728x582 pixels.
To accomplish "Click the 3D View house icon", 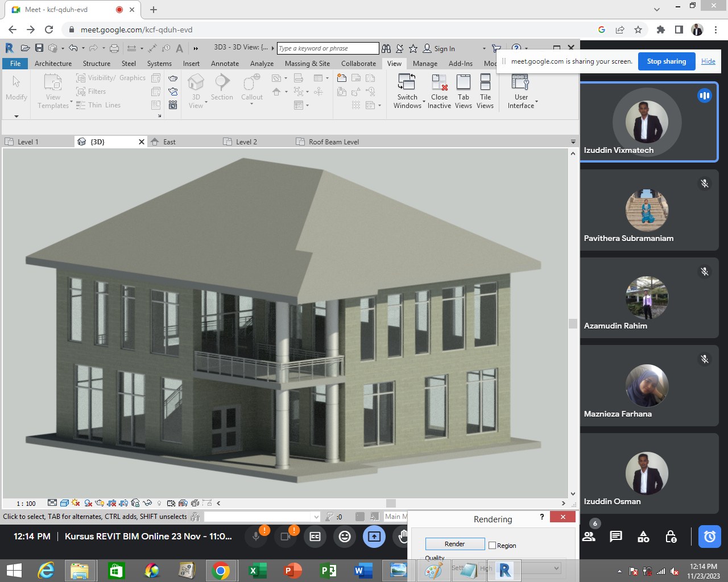I will [x=196, y=82].
